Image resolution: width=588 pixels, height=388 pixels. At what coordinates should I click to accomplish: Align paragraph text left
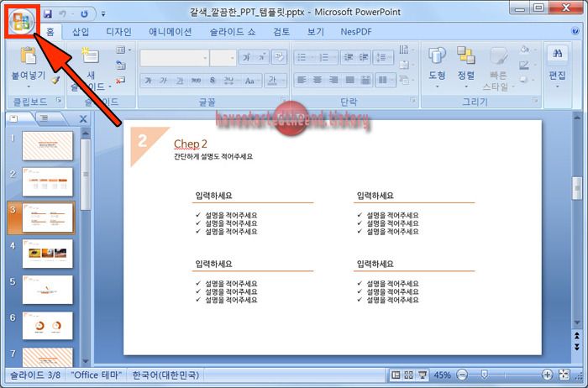click(x=302, y=80)
